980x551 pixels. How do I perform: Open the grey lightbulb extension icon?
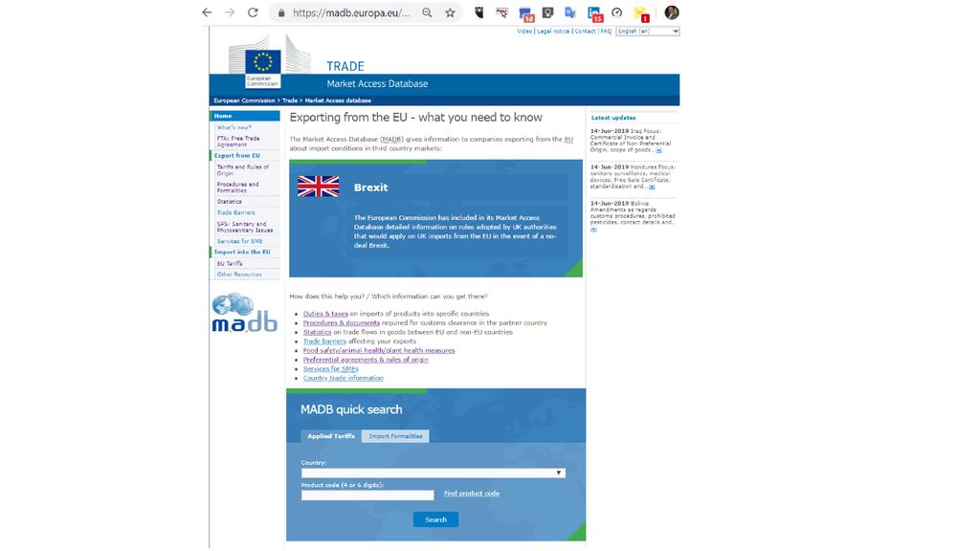548,12
